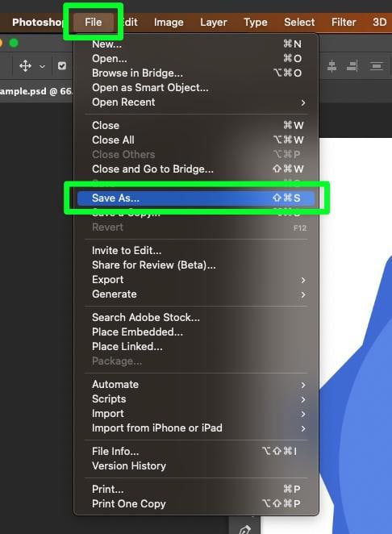The height and width of the screenshot is (534, 392).
Task: Click the blue shape on the canvas
Action: coord(361,409)
